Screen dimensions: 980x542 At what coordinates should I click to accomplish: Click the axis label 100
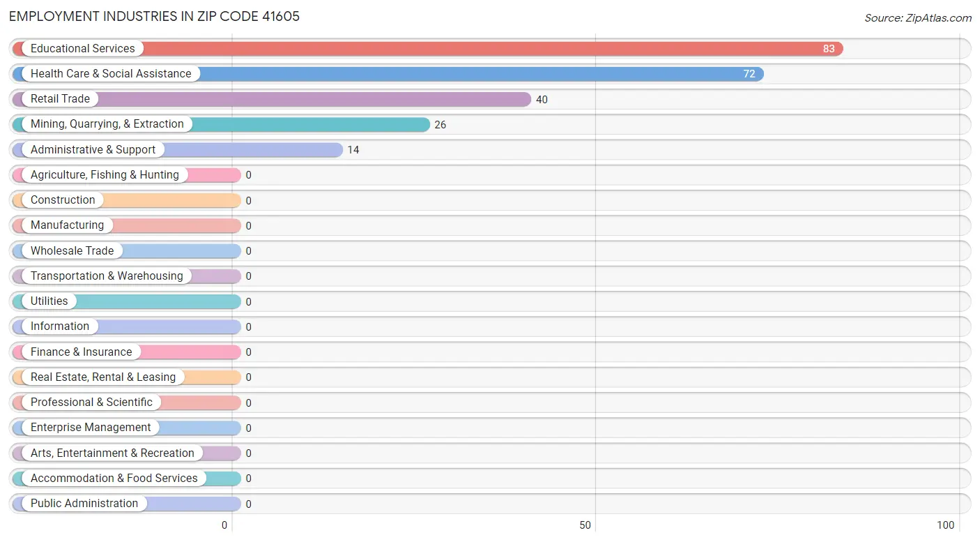coord(946,525)
